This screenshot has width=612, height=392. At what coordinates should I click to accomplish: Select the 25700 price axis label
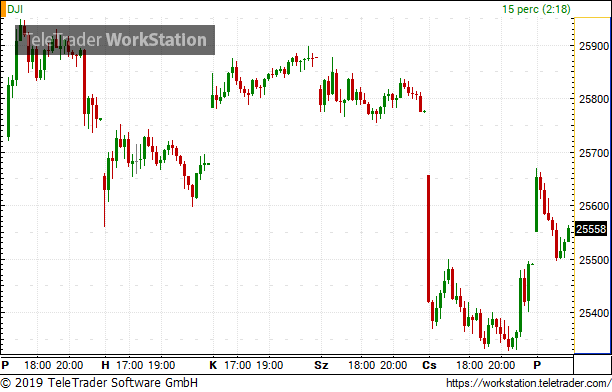[x=594, y=153]
